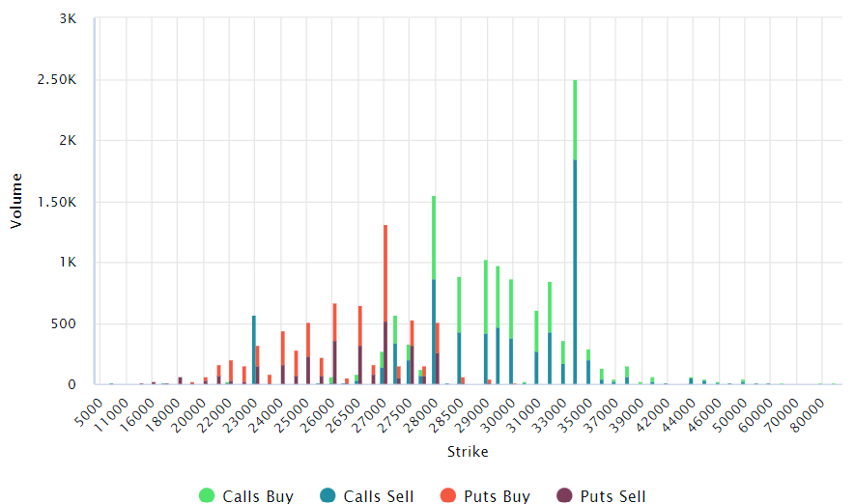Click the 5000 strike axis label

(x=89, y=412)
